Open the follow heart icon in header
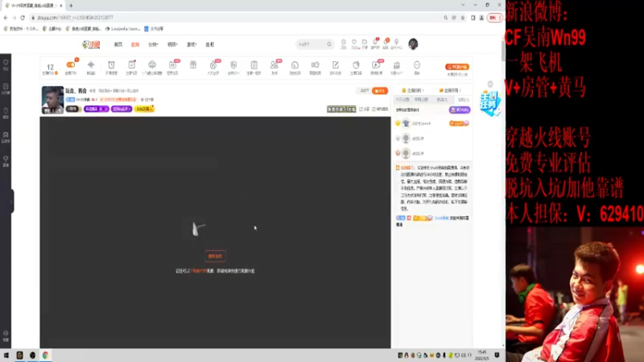 coord(354,43)
